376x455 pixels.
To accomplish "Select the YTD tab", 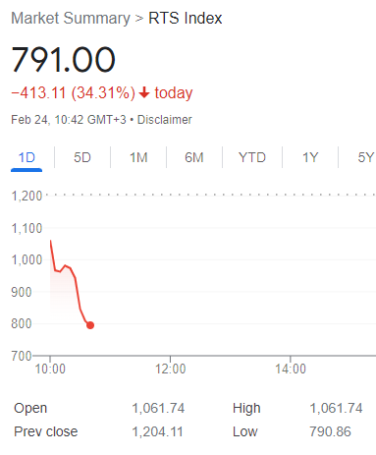I will (252, 157).
